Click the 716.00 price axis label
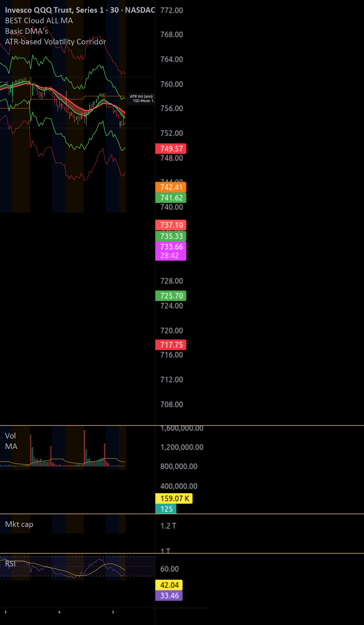 (171, 355)
